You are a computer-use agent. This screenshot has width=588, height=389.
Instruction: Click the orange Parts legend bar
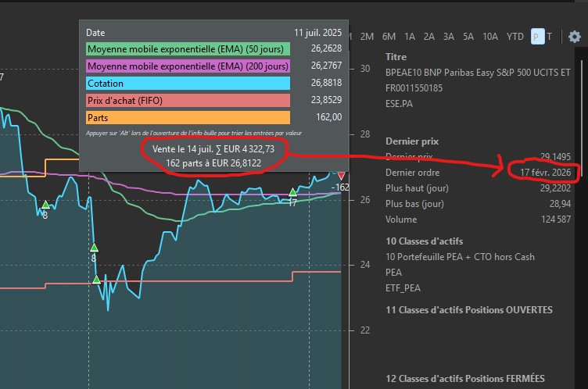(x=188, y=118)
